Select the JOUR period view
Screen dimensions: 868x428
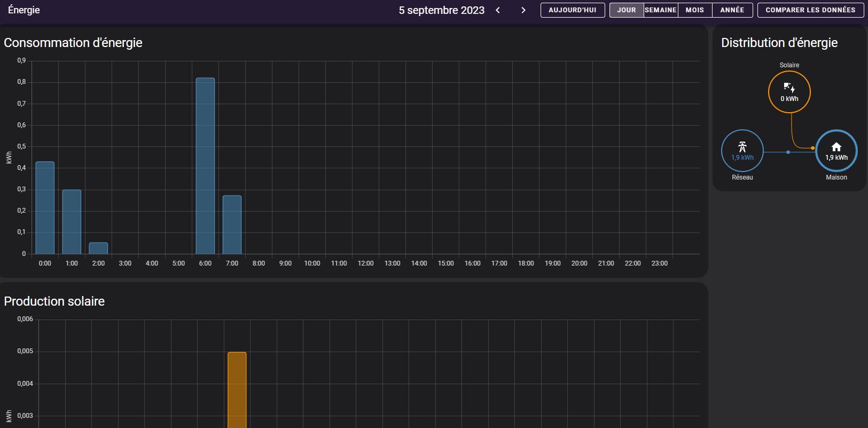627,10
